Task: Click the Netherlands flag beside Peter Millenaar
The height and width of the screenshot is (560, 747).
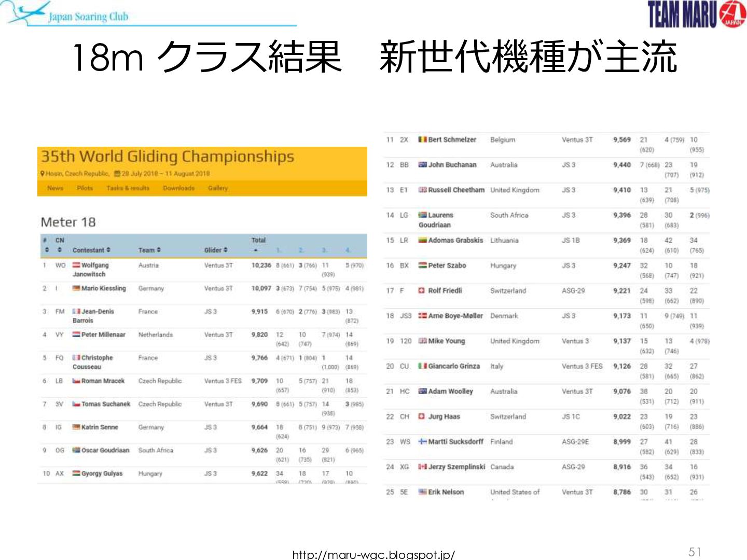Action: [76, 334]
